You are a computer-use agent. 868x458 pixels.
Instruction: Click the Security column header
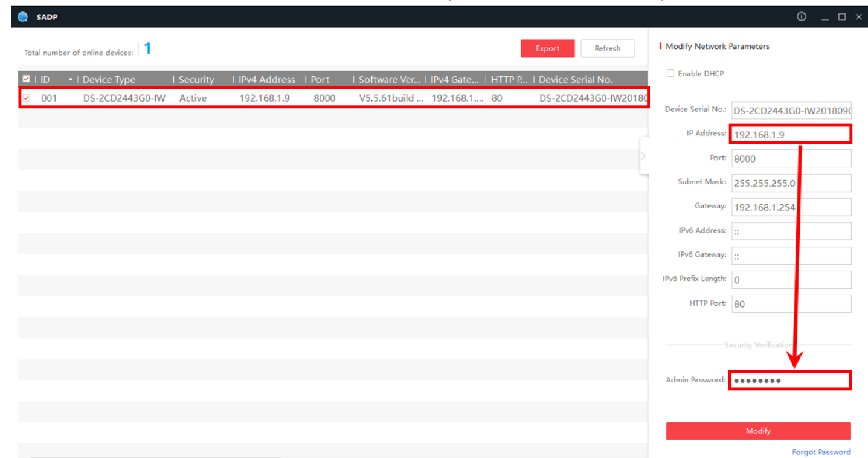[196, 80]
